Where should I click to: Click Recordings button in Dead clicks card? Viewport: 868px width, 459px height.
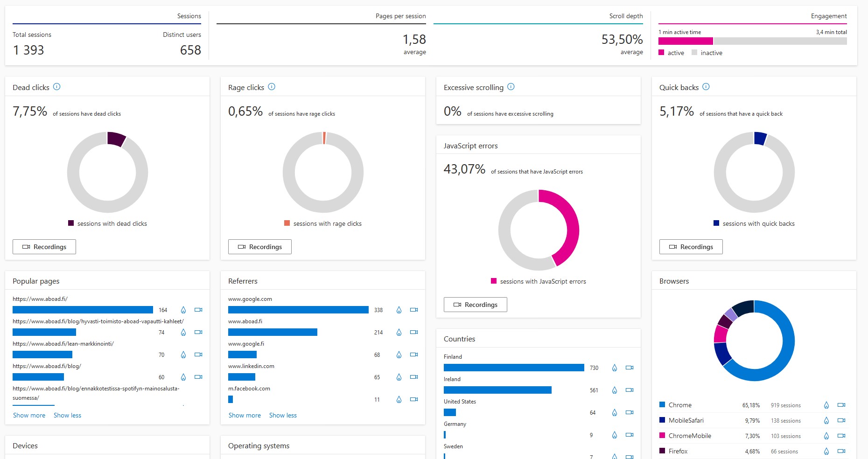click(44, 247)
